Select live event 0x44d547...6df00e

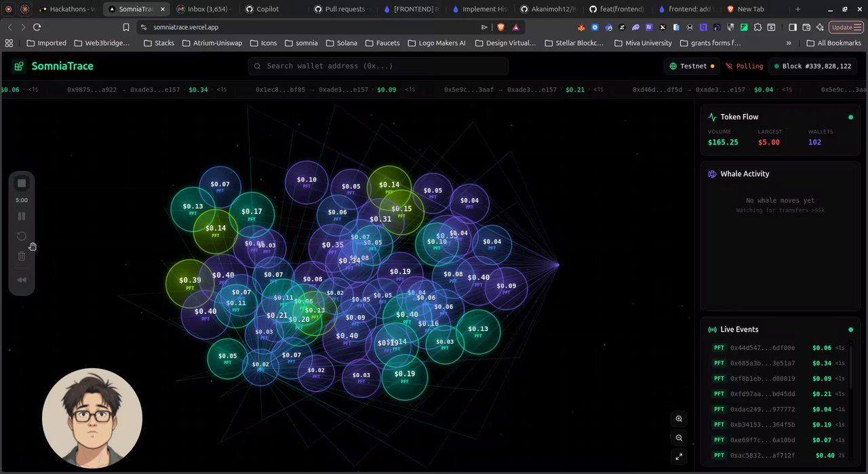777,348
